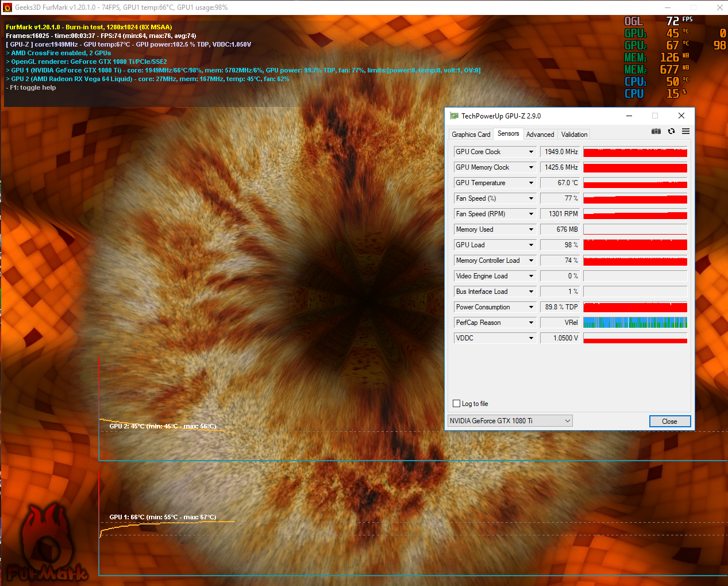Click the 1301 RPM fan value
The height and width of the screenshot is (586, 728).
[x=560, y=214]
